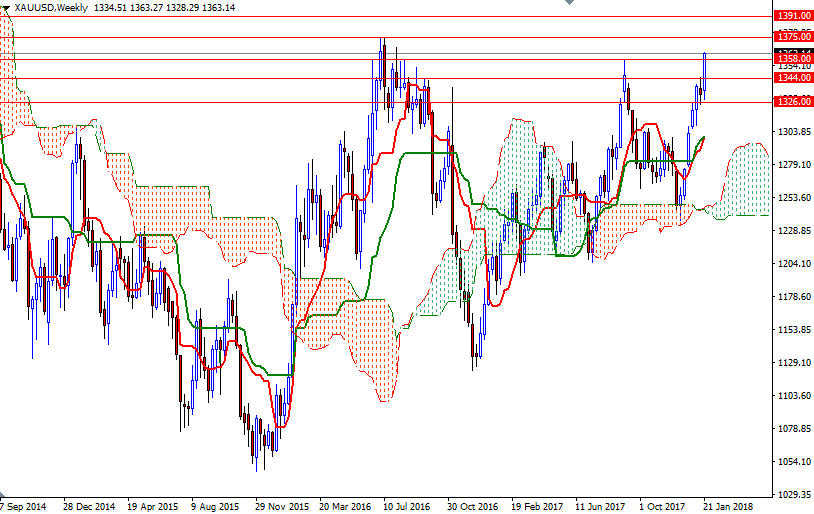The width and height of the screenshot is (814, 514).
Task: Click the 29 Nov 2015 date label
Action: [282, 506]
